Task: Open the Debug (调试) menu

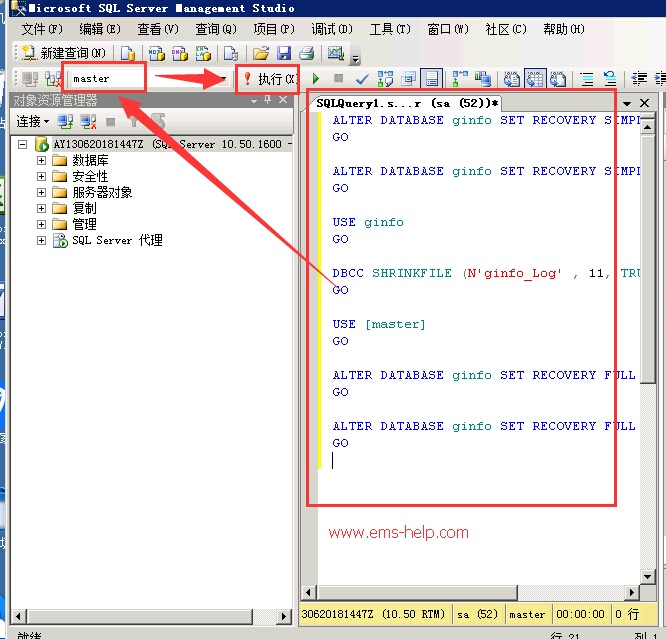Action: (332, 29)
